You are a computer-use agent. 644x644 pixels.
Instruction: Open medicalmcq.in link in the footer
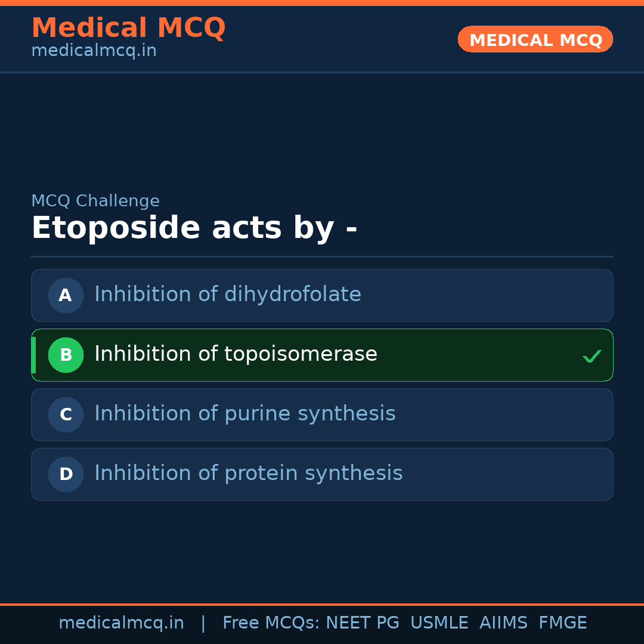click(121, 623)
